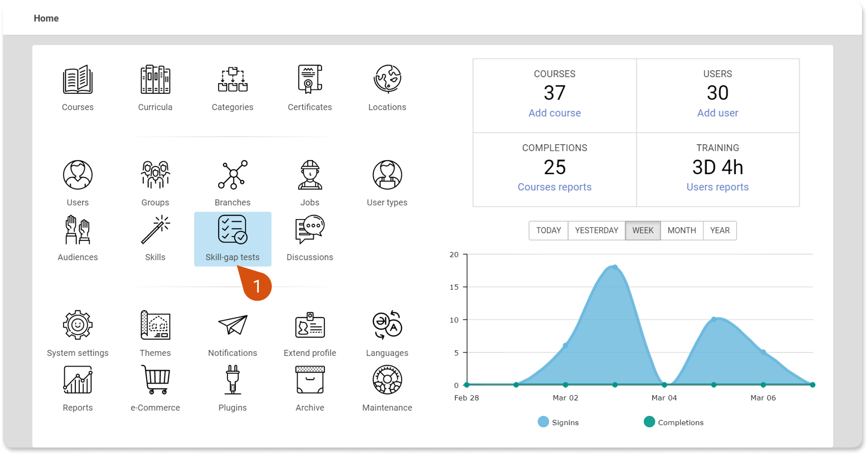
Task: Open the Jobs worker icon
Action: (x=310, y=175)
